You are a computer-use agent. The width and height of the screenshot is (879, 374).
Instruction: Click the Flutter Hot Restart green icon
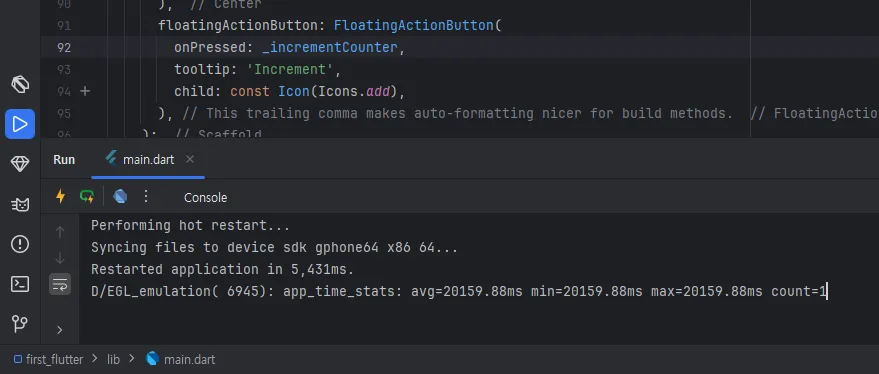pyautogui.click(x=87, y=196)
